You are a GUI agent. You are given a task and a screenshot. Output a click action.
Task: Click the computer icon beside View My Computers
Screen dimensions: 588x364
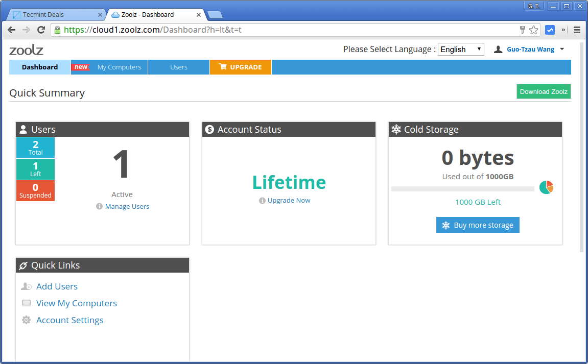click(26, 303)
